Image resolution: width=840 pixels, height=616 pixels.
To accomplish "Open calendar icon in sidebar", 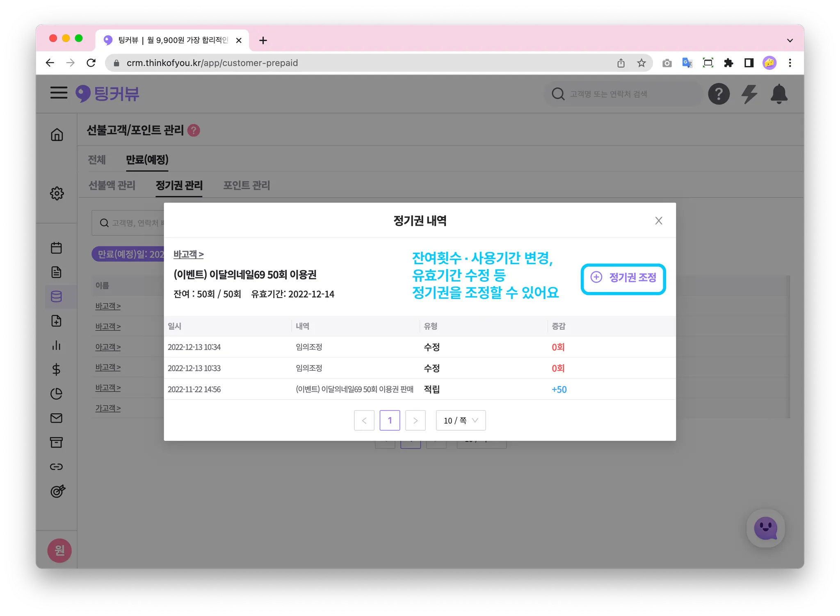I will (x=57, y=248).
